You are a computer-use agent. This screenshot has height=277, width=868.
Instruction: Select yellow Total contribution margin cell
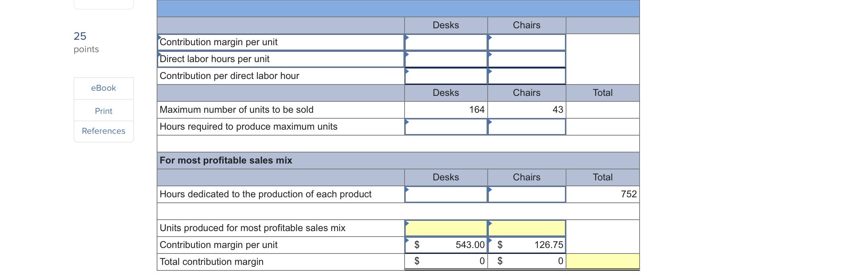(x=603, y=262)
